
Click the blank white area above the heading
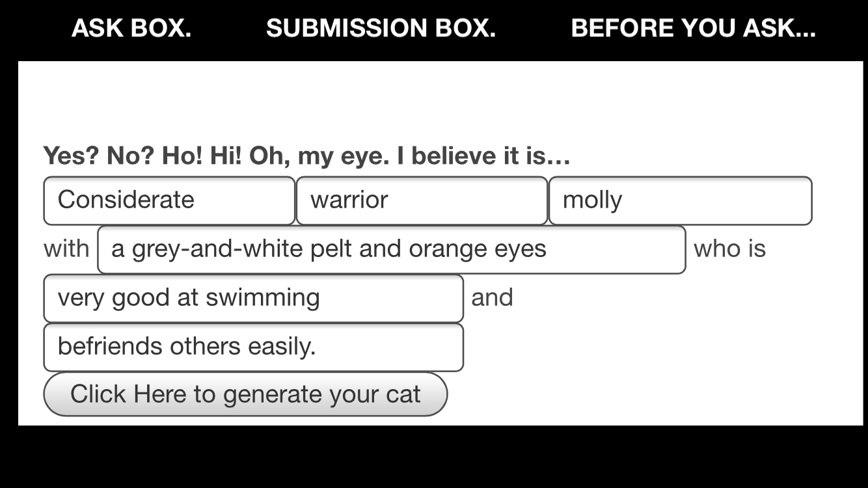[x=440, y=98]
